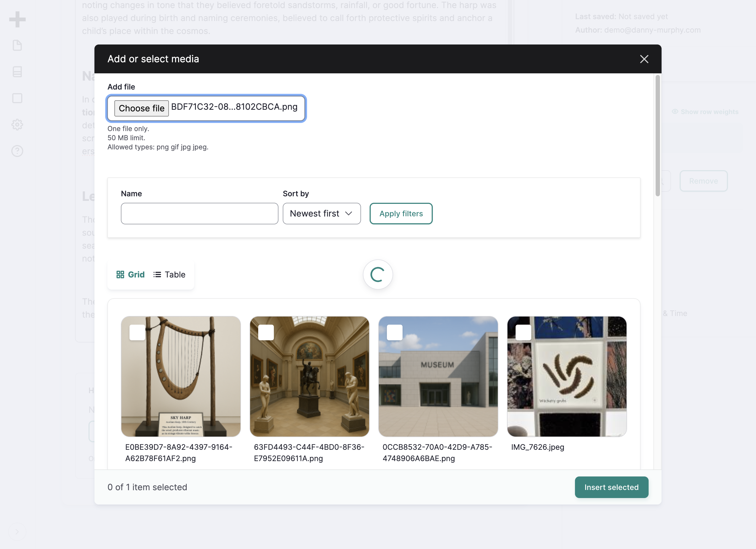The image size is (756, 549).
Task: Open the page document icon in sidebar
Action: coord(17,45)
